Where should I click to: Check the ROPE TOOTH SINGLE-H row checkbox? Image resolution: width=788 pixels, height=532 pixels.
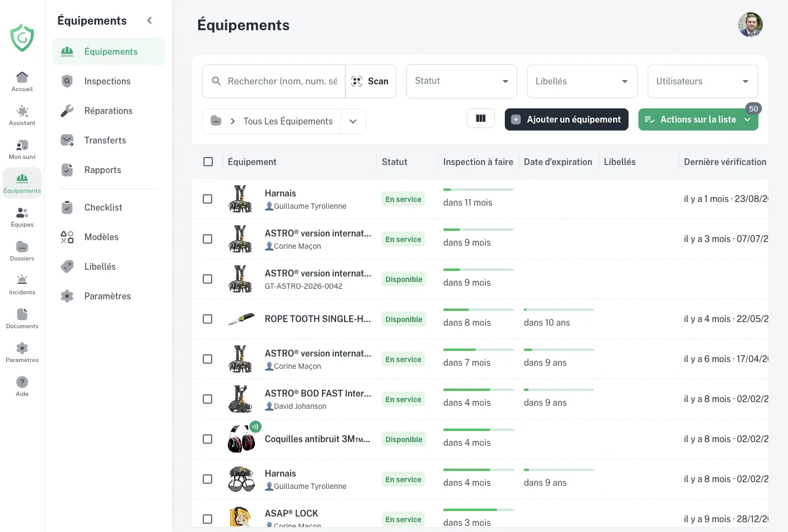(207, 319)
